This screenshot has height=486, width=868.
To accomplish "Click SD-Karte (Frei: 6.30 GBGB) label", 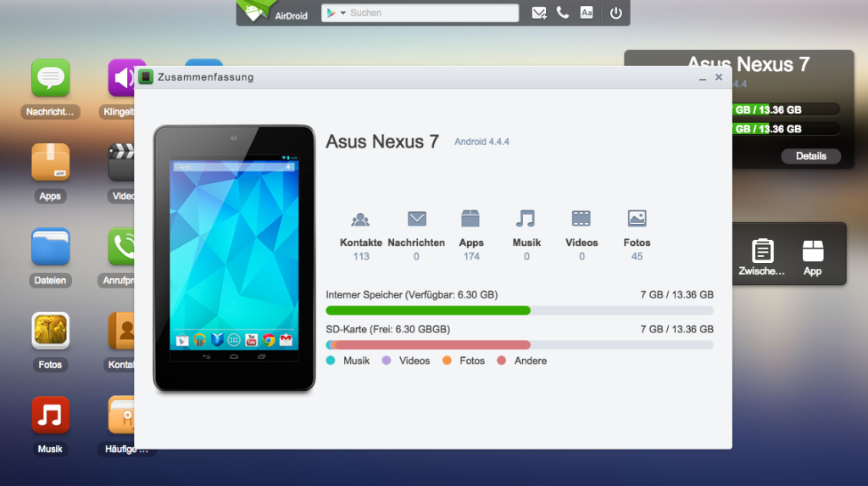I will pyautogui.click(x=387, y=329).
